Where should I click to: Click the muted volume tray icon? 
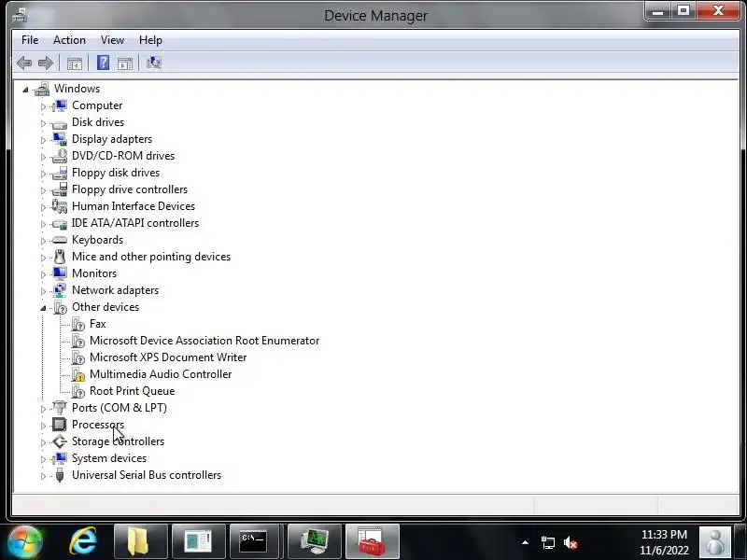571,542
